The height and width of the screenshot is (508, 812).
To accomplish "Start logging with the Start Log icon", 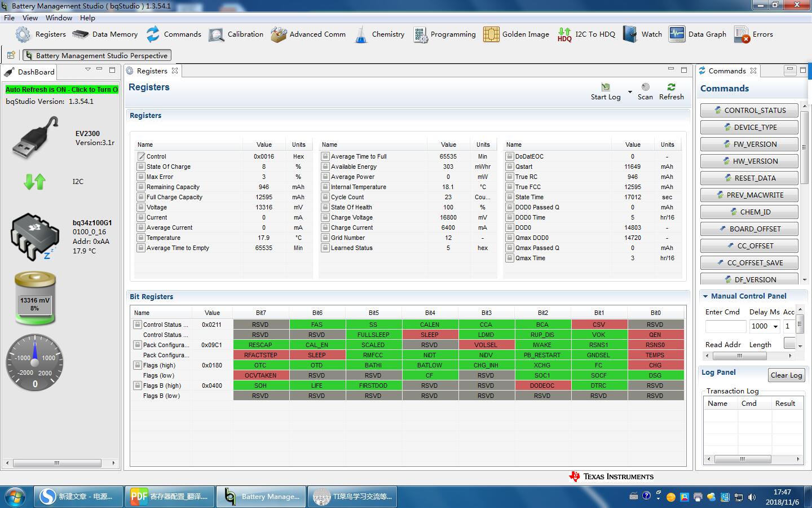I will tap(606, 87).
